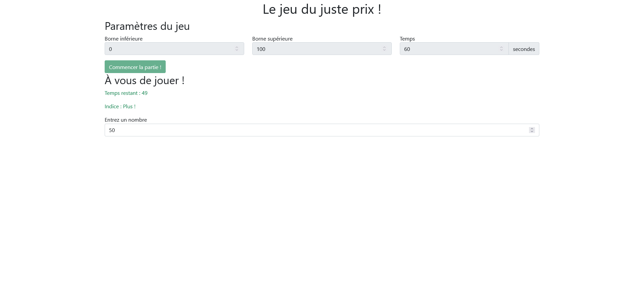Image resolution: width=644 pixels, height=308 pixels.
Task: Increase the guess with the up arrow
Action: (532, 129)
